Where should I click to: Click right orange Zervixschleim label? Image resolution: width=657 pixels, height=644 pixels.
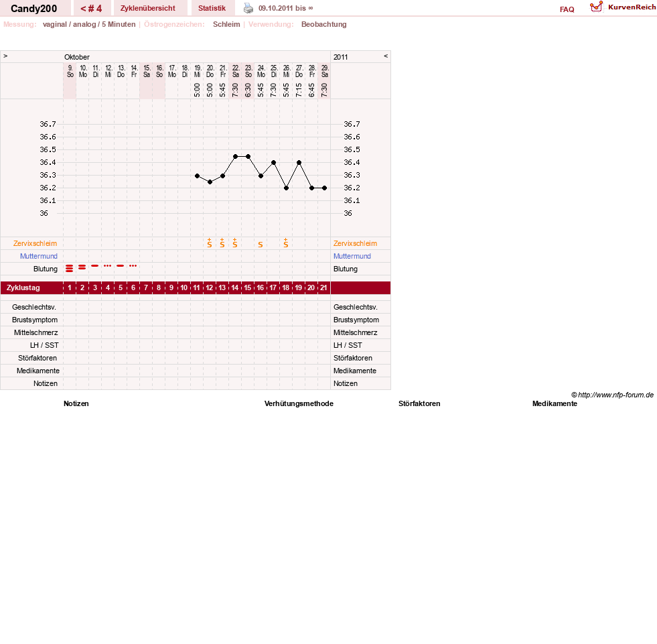[356, 244]
